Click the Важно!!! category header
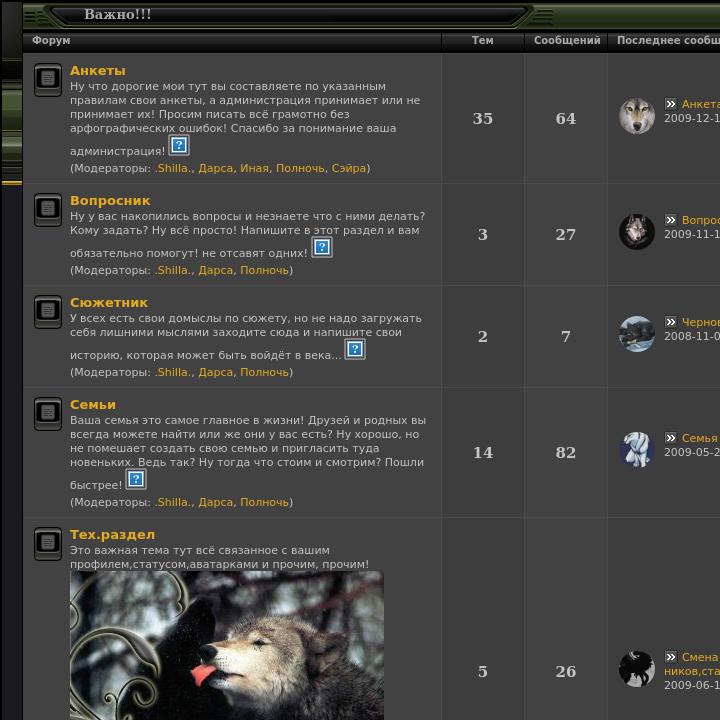720x720 pixels. 118,14
